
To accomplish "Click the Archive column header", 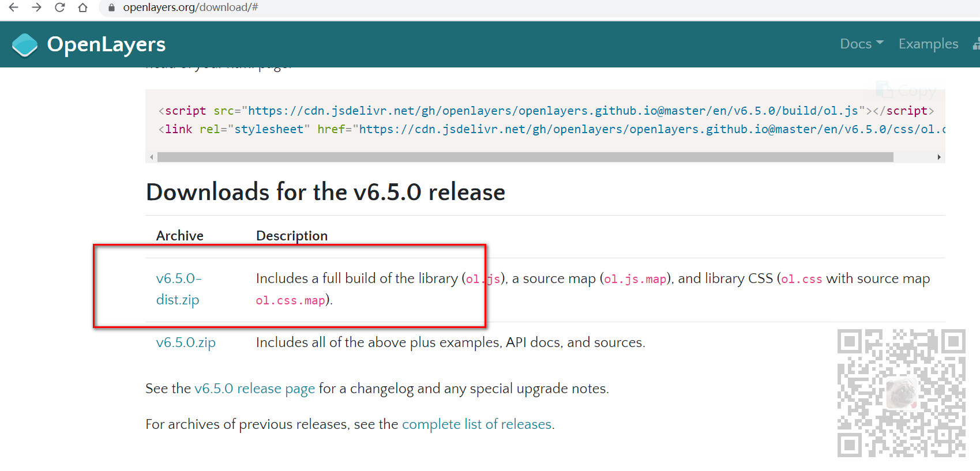I will pyautogui.click(x=179, y=236).
